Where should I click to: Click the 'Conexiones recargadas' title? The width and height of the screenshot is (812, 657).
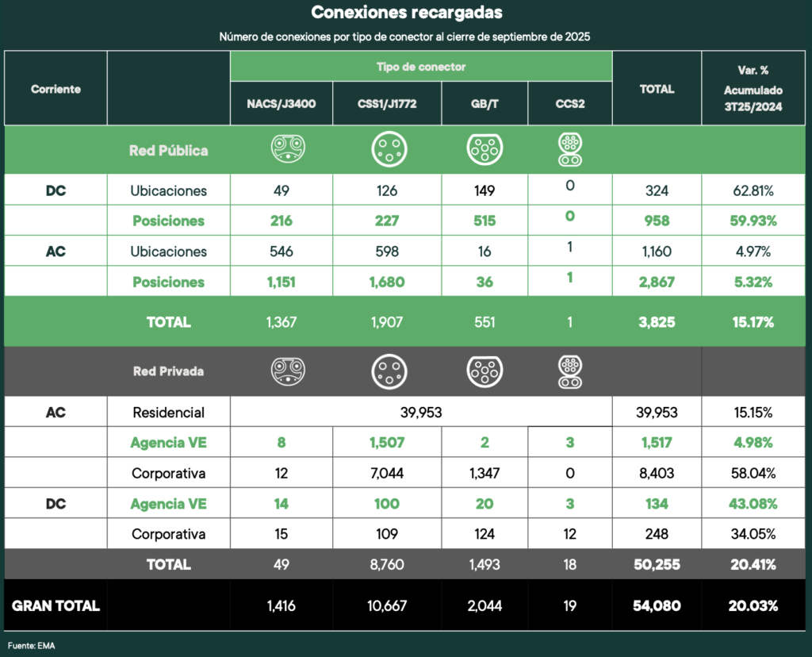pyautogui.click(x=406, y=13)
